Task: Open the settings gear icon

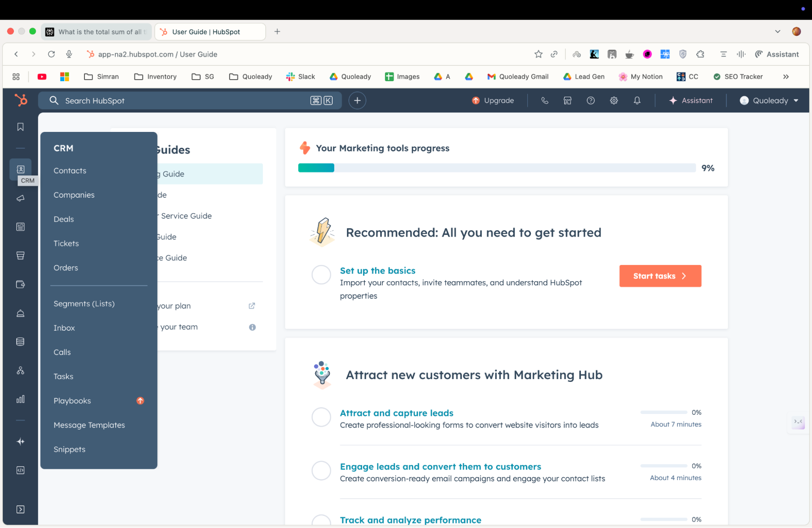Action: (614, 100)
